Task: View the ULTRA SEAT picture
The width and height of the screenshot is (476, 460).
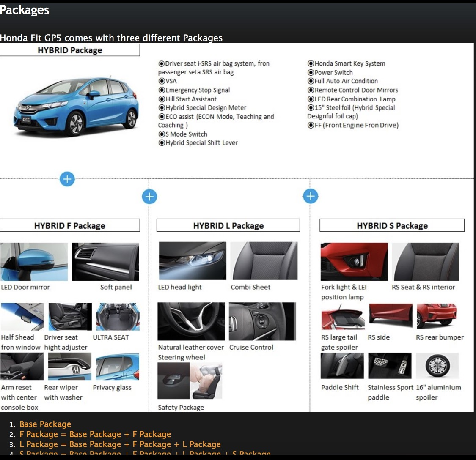Action: point(118,317)
